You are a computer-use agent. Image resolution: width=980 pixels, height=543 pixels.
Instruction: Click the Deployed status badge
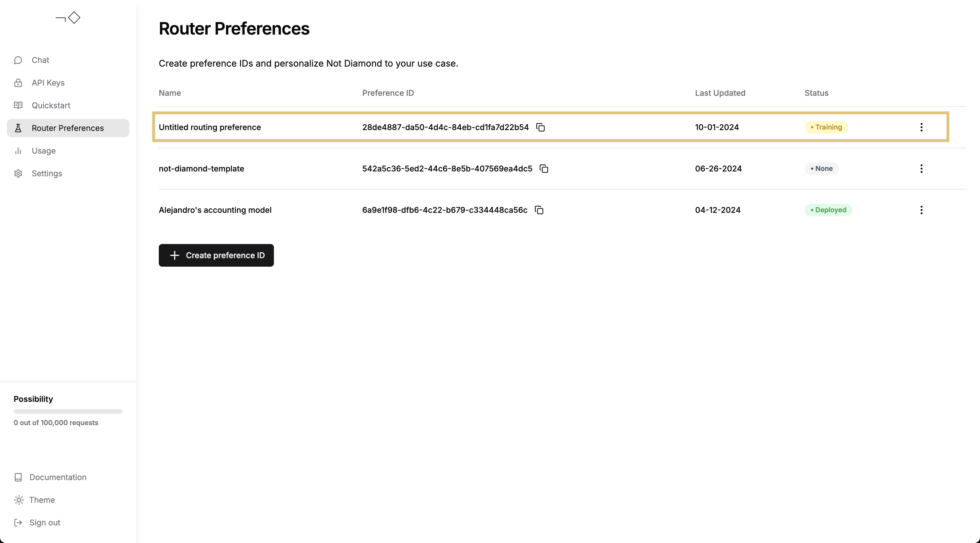pos(828,210)
